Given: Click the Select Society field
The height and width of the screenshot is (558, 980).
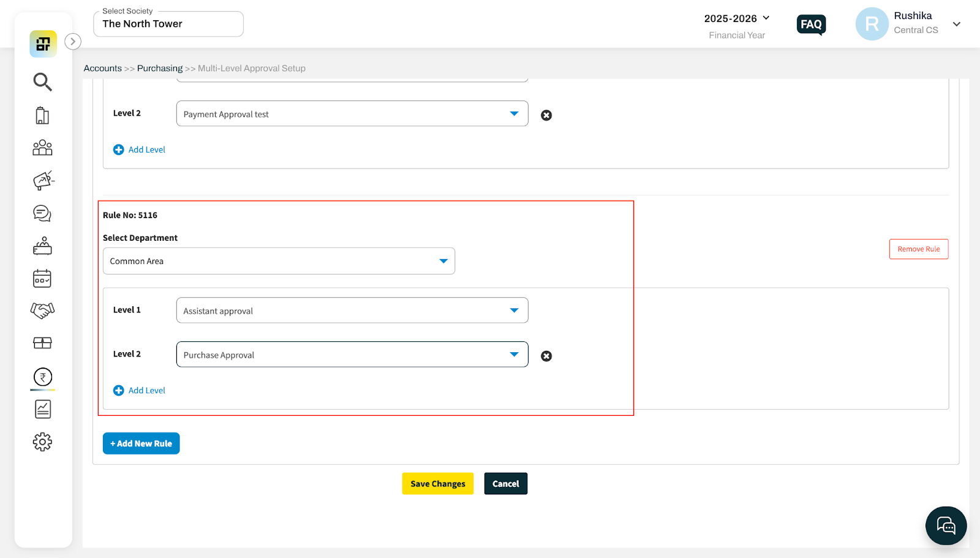Looking at the screenshot, I should point(168,24).
